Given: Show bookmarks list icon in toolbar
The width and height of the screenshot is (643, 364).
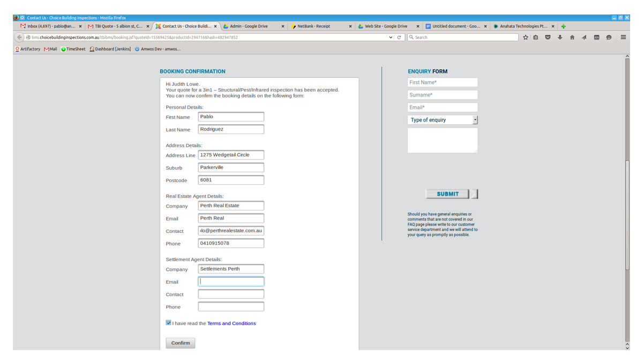Looking at the screenshot, I should point(535,37).
